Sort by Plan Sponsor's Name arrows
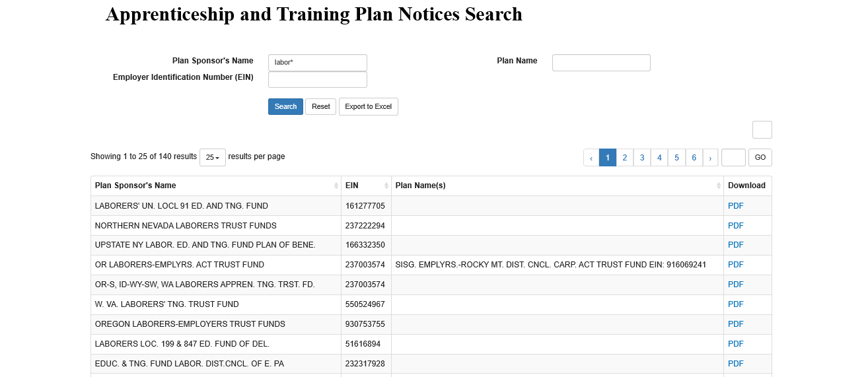Image resolution: width=868 pixels, height=377 pixels. click(x=336, y=186)
